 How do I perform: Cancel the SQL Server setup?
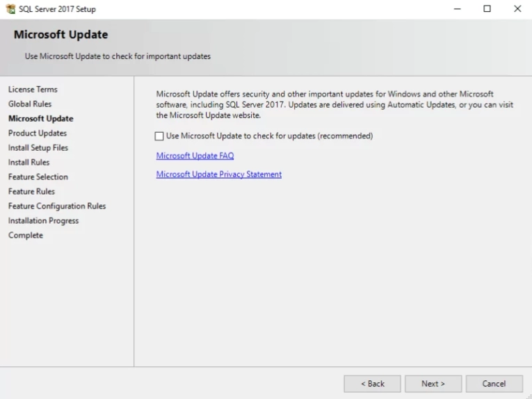[x=494, y=384]
